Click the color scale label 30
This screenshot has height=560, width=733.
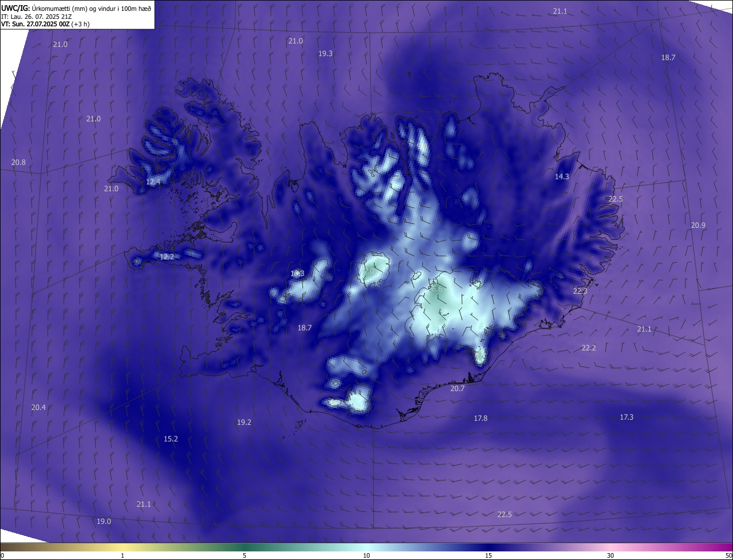pos(610,555)
